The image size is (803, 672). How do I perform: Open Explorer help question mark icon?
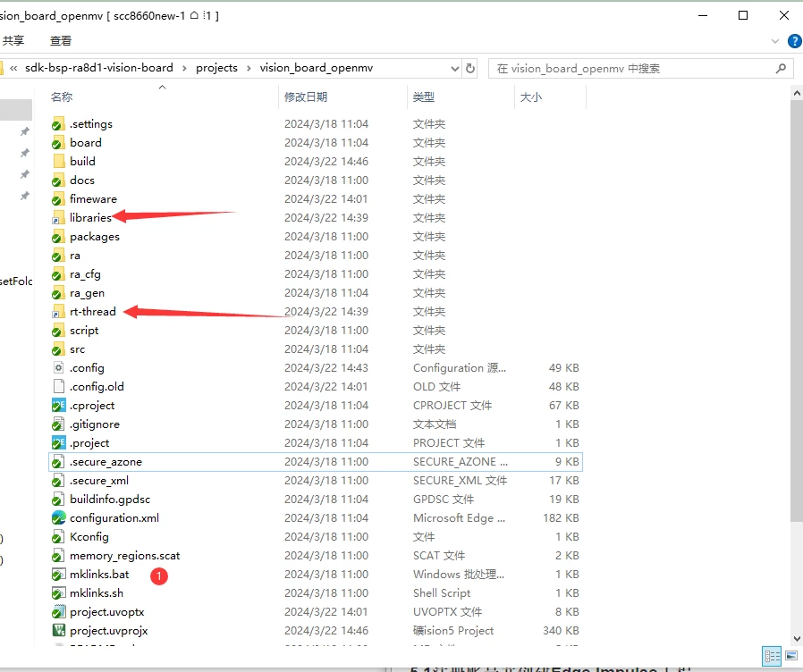pos(795,41)
